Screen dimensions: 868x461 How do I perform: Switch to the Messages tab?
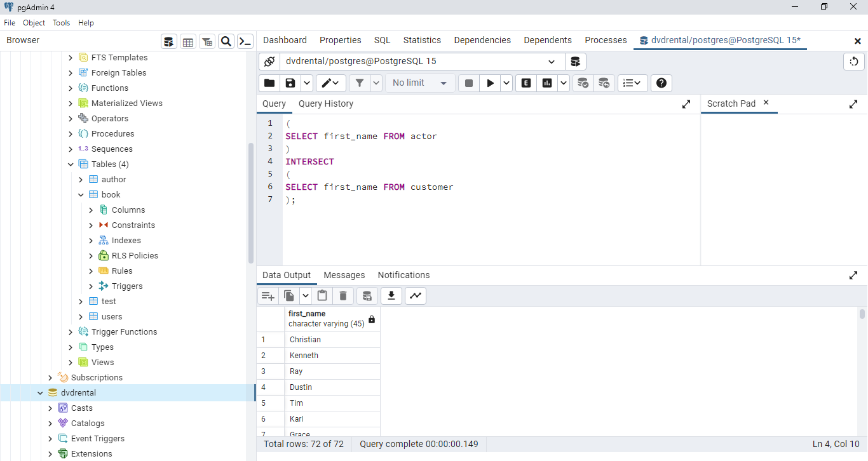pyautogui.click(x=344, y=275)
